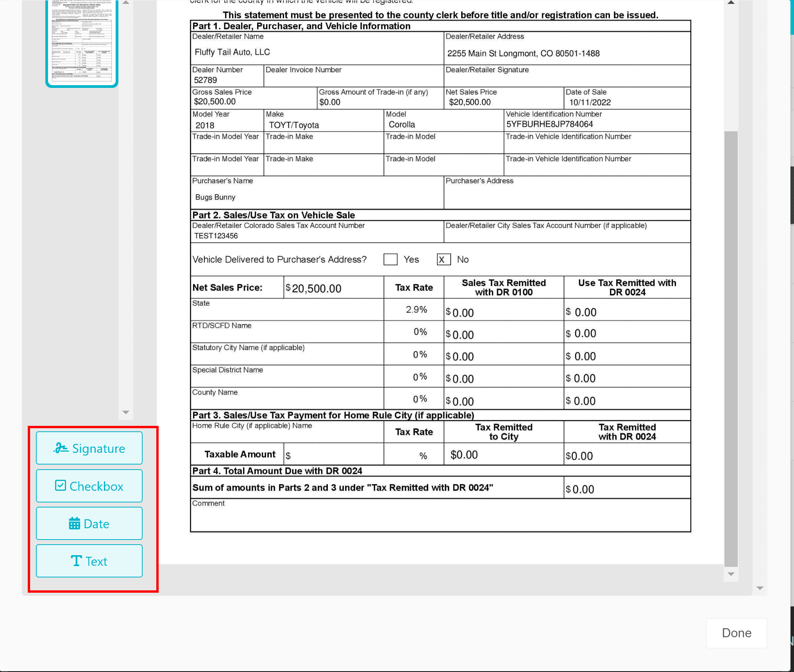Click the Date calendar icon
Screen dimensions: 794x672
click(74, 524)
